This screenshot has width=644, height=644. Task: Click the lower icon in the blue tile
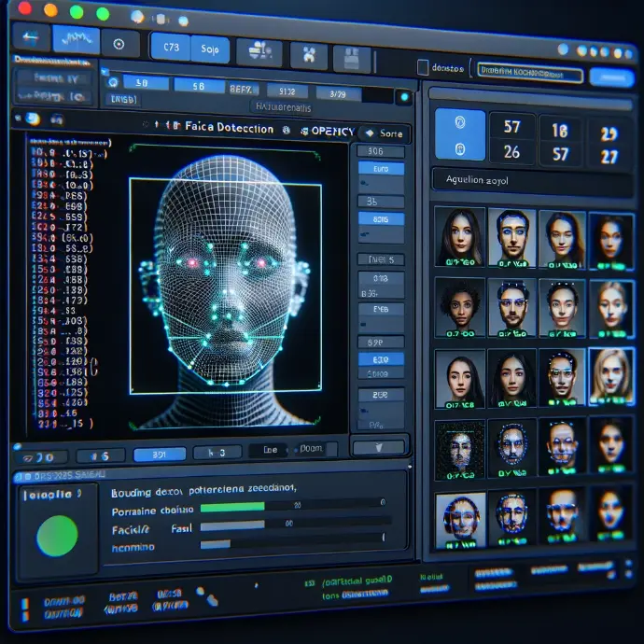460,148
